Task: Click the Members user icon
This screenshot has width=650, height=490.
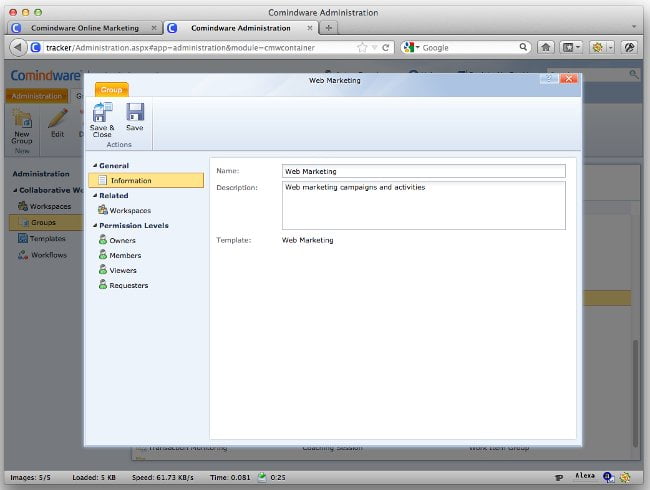Action: pyautogui.click(x=103, y=255)
